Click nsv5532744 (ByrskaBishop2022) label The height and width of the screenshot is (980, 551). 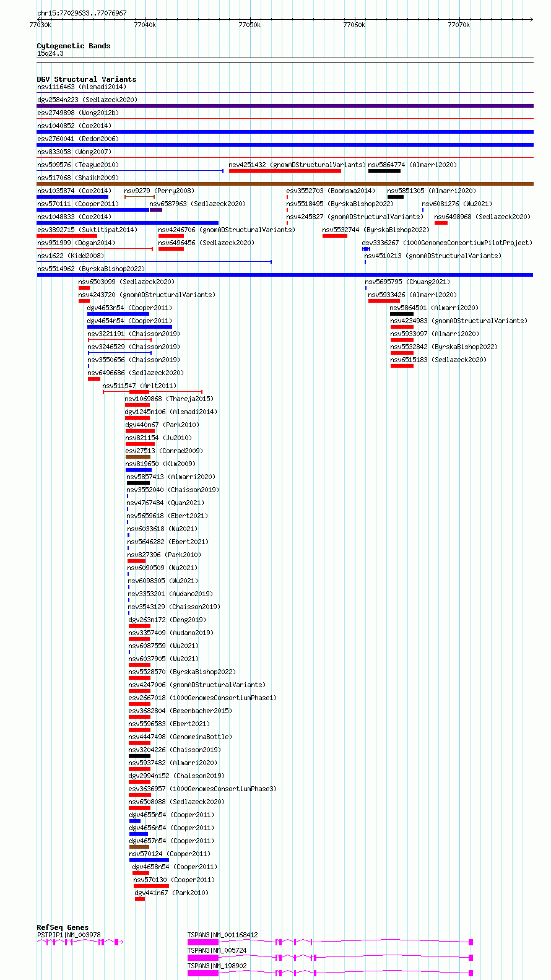click(x=376, y=230)
